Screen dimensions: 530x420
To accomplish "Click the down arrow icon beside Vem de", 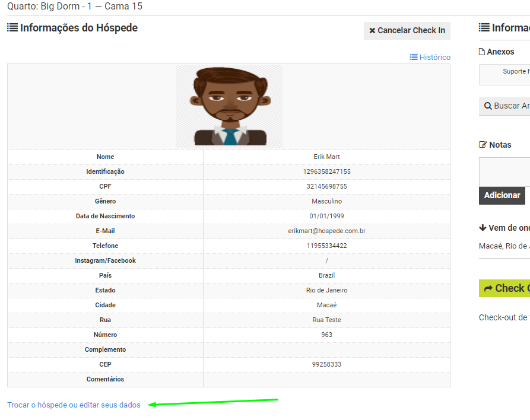I will click(483, 228).
